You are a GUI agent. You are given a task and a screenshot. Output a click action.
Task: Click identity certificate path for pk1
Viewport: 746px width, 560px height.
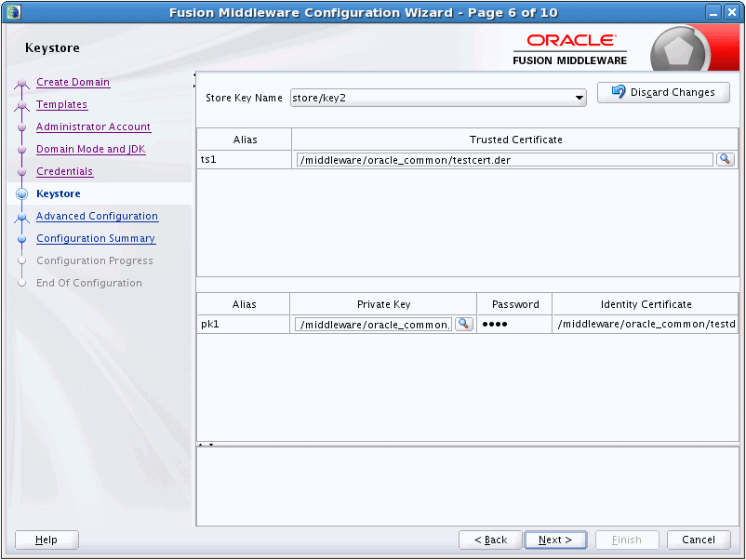tap(646, 324)
